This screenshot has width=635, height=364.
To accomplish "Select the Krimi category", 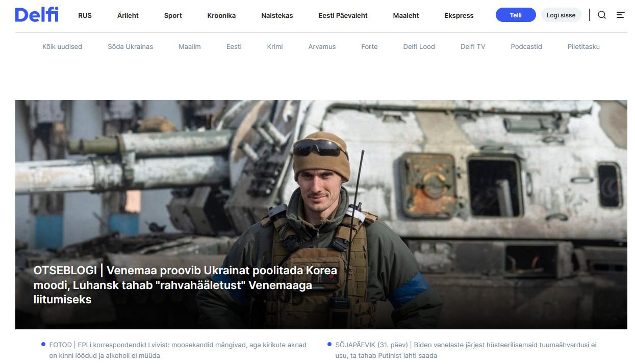I will point(275,47).
